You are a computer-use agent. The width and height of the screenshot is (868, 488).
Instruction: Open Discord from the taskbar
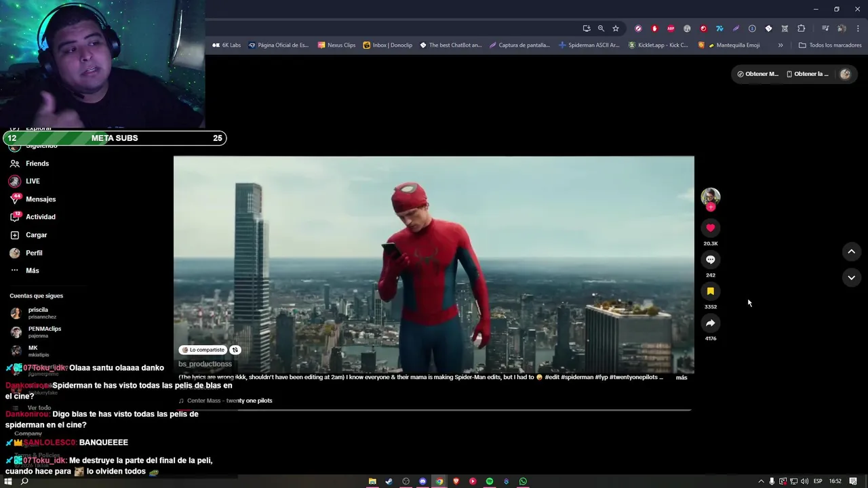422,481
